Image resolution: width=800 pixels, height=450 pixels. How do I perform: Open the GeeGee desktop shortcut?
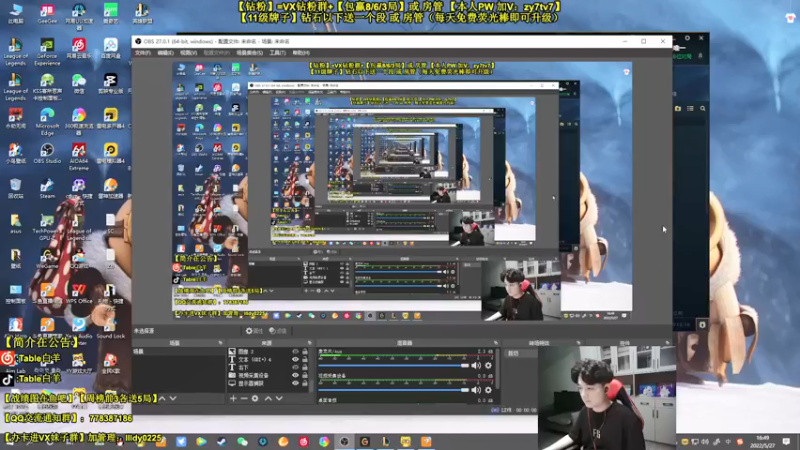(47, 14)
